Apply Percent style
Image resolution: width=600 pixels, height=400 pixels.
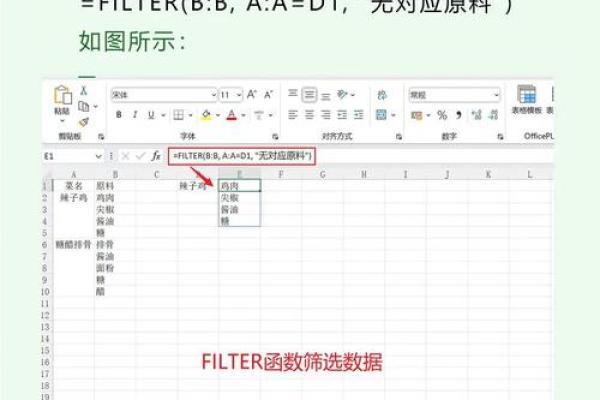442,115
